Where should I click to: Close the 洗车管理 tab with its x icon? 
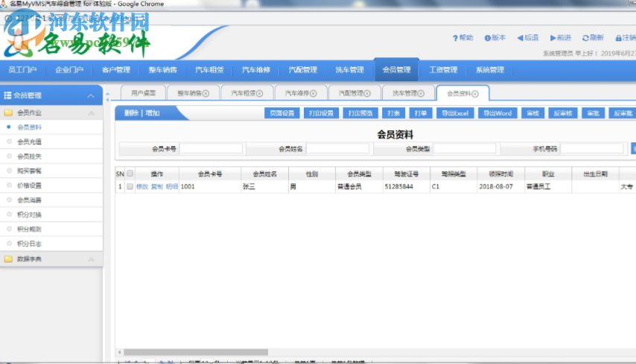[x=421, y=94]
